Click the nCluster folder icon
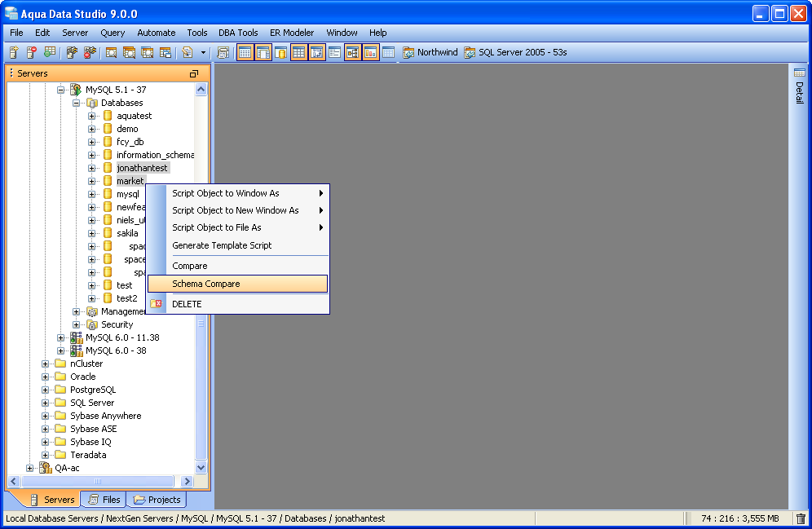The width and height of the screenshot is (812, 529). click(x=60, y=364)
